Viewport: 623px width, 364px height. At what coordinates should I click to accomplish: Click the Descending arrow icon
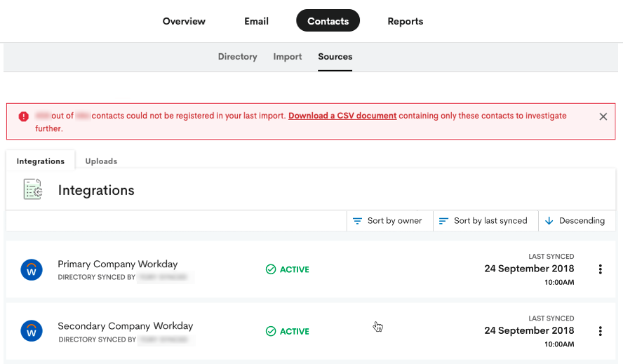pos(549,221)
